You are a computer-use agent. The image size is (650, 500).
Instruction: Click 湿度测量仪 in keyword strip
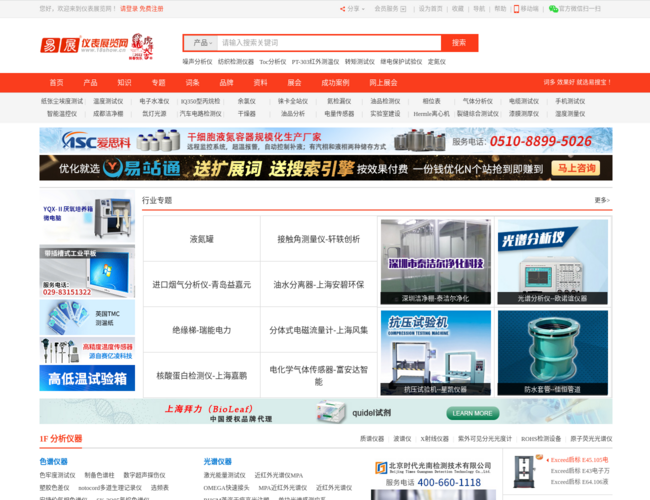tap(570, 114)
